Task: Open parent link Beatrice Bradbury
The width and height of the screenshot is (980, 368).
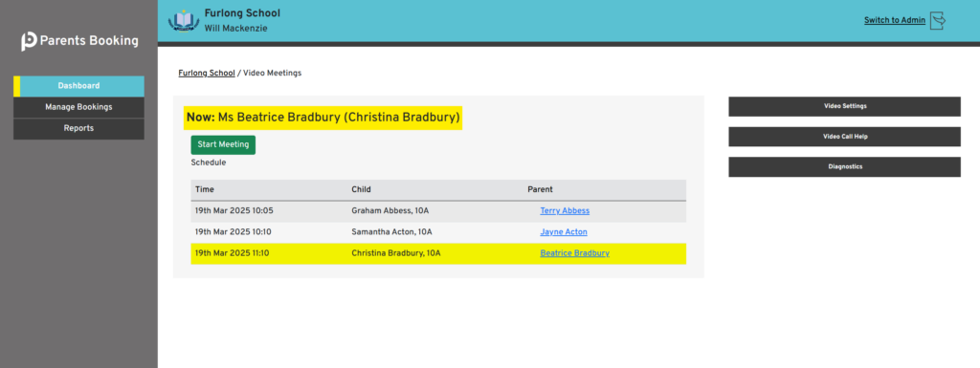Action: [574, 253]
